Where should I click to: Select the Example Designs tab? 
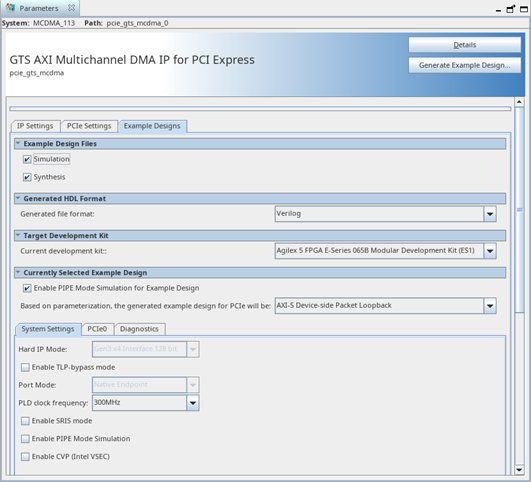point(152,126)
